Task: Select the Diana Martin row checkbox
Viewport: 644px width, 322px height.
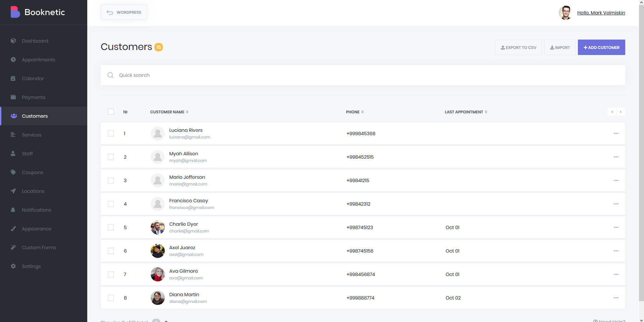Action: [111, 298]
